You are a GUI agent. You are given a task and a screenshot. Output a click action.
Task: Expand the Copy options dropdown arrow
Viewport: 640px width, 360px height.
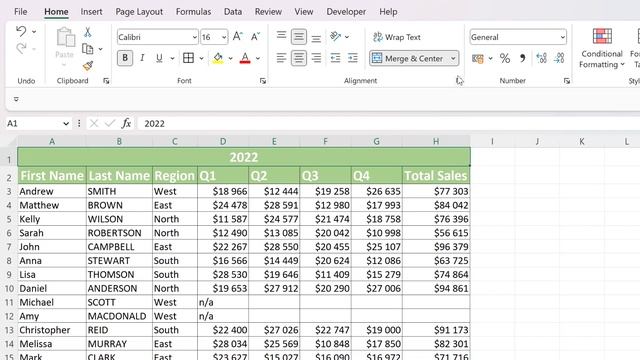pyautogui.click(x=100, y=49)
